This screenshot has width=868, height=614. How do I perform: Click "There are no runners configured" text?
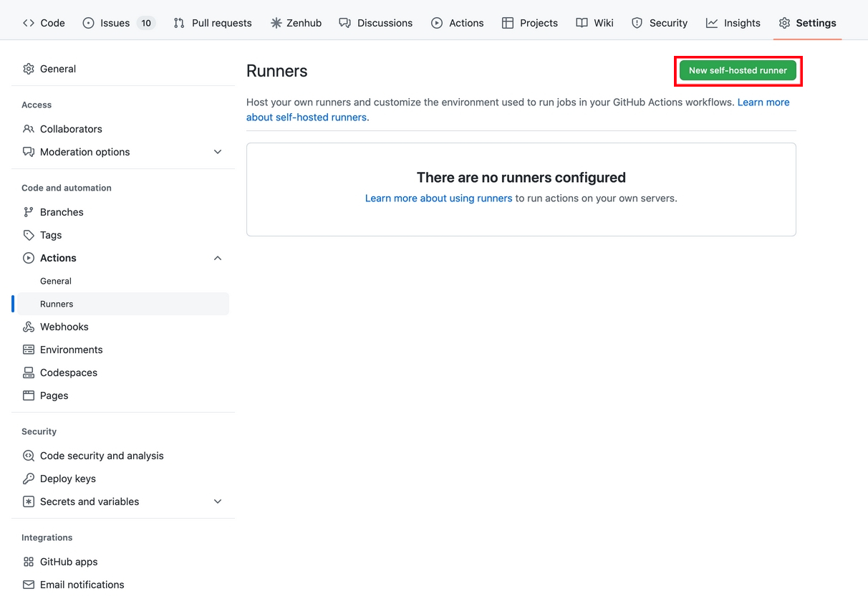tap(521, 177)
